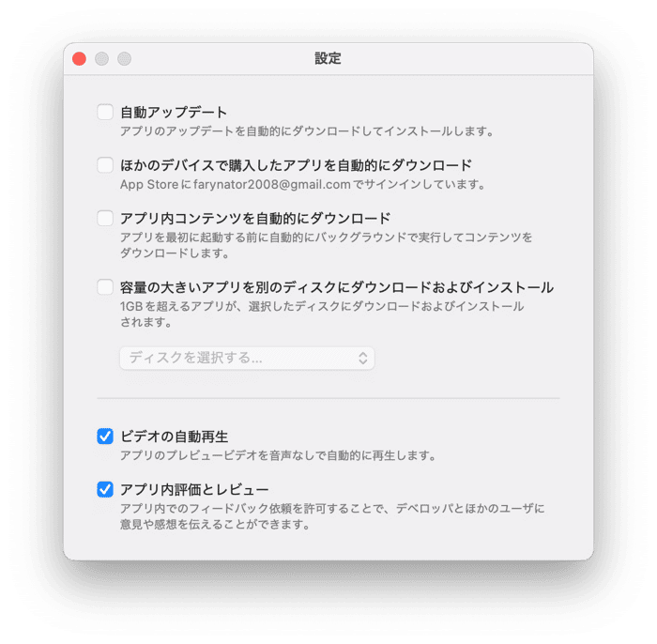Check the 容量の大きいアプリを別のディスクに checkbox
Screen dimensions: 657x644
[105, 287]
